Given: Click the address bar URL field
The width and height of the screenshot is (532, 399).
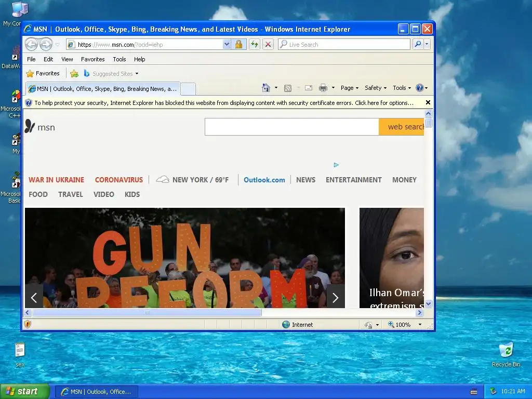Looking at the screenshot, I should click(145, 45).
